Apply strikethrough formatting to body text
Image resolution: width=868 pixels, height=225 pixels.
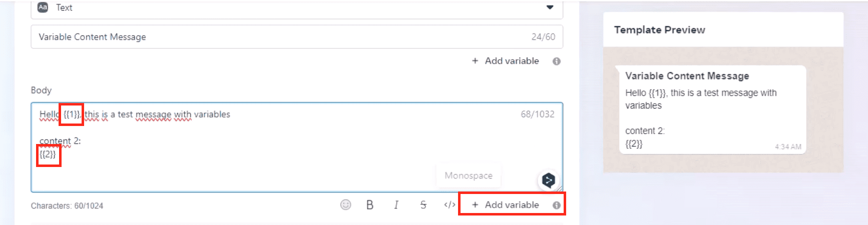click(x=423, y=205)
